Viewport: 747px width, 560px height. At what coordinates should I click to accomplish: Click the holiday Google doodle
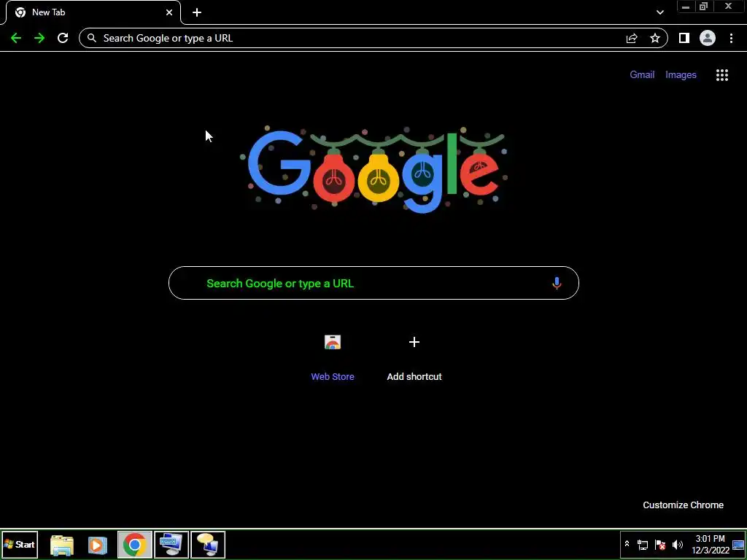pyautogui.click(x=374, y=169)
